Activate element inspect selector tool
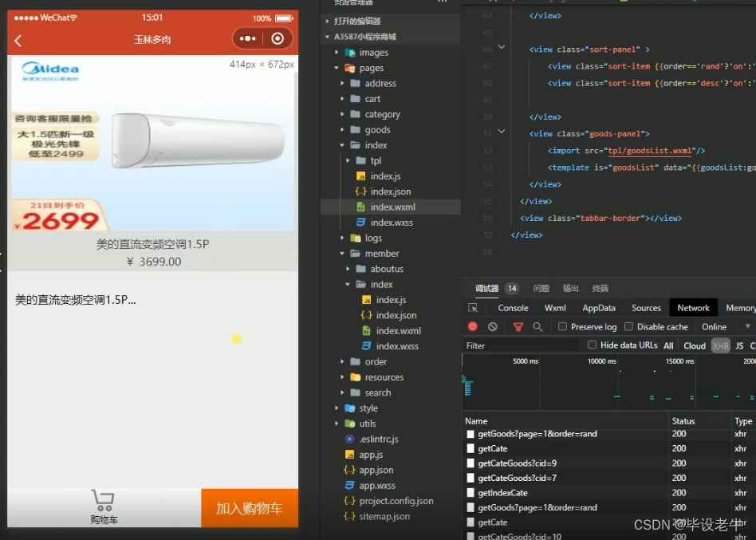This screenshot has width=756, height=540. click(473, 308)
